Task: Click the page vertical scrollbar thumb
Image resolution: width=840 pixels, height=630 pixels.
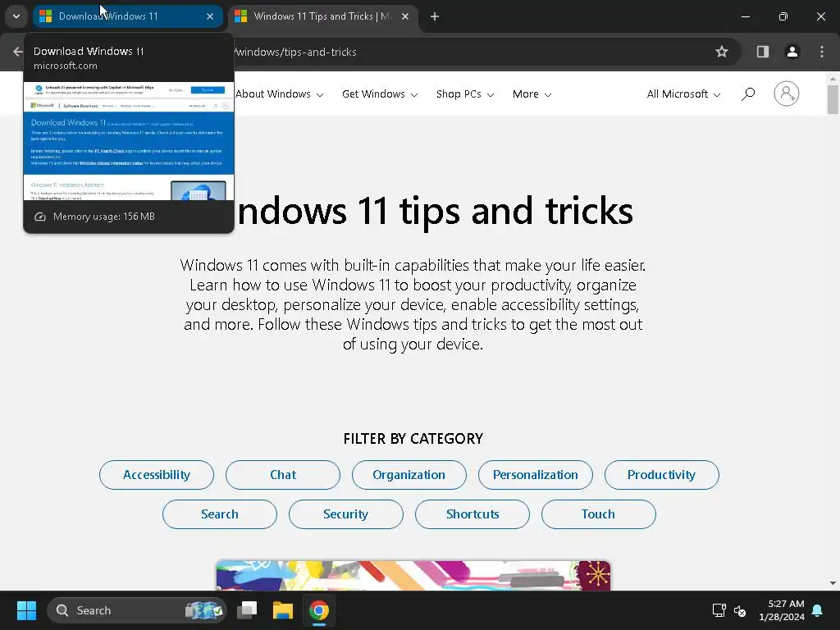Action: click(x=833, y=99)
